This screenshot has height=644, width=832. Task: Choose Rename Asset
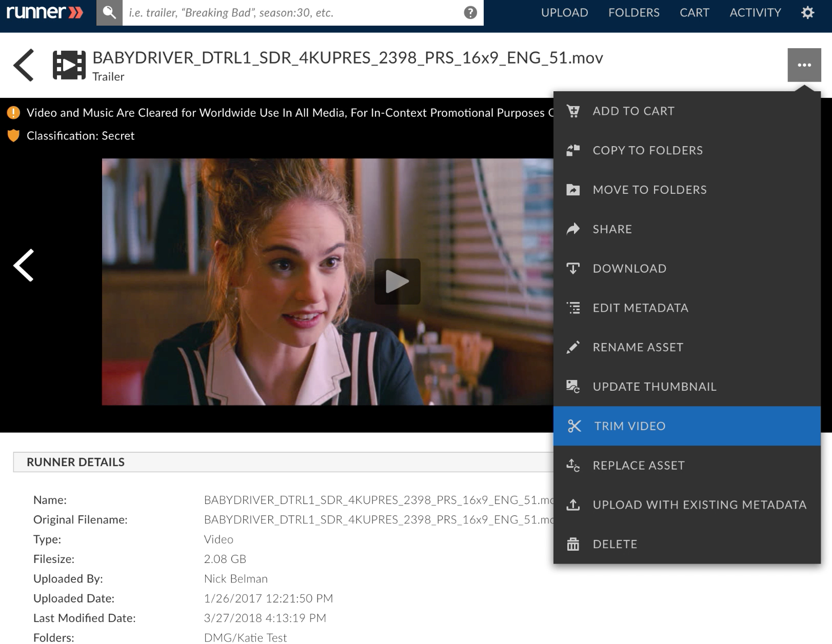(x=687, y=347)
